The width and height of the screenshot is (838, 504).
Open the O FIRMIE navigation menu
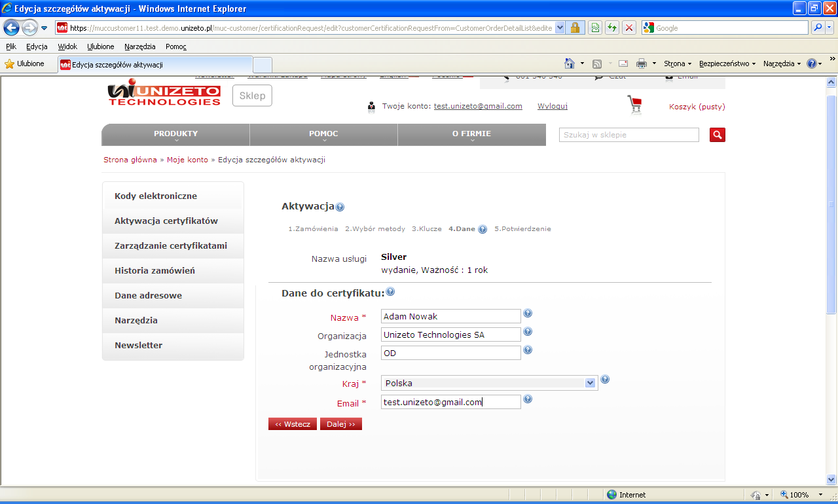pyautogui.click(x=471, y=135)
